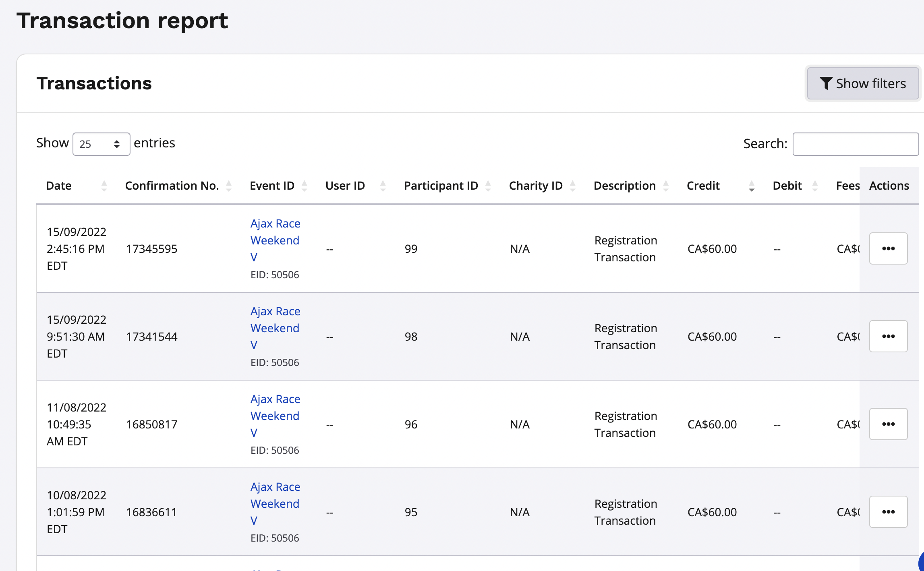This screenshot has height=571, width=924.
Task: Click the Show filters button
Action: tap(862, 83)
